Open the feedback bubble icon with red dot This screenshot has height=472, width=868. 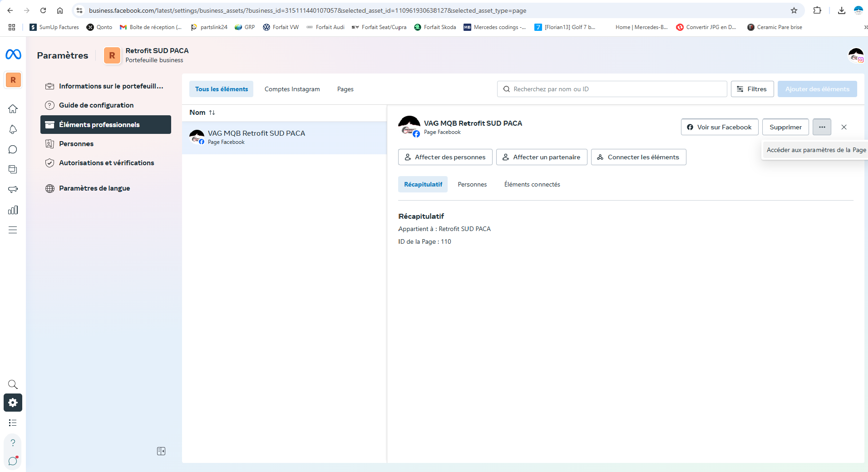point(13,461)
